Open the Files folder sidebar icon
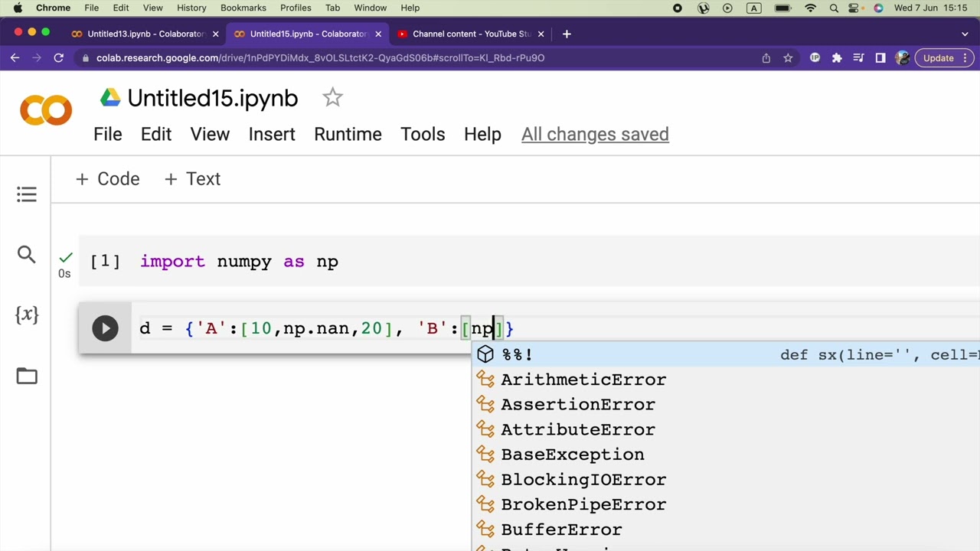980x551 pixels. point(27,376)
